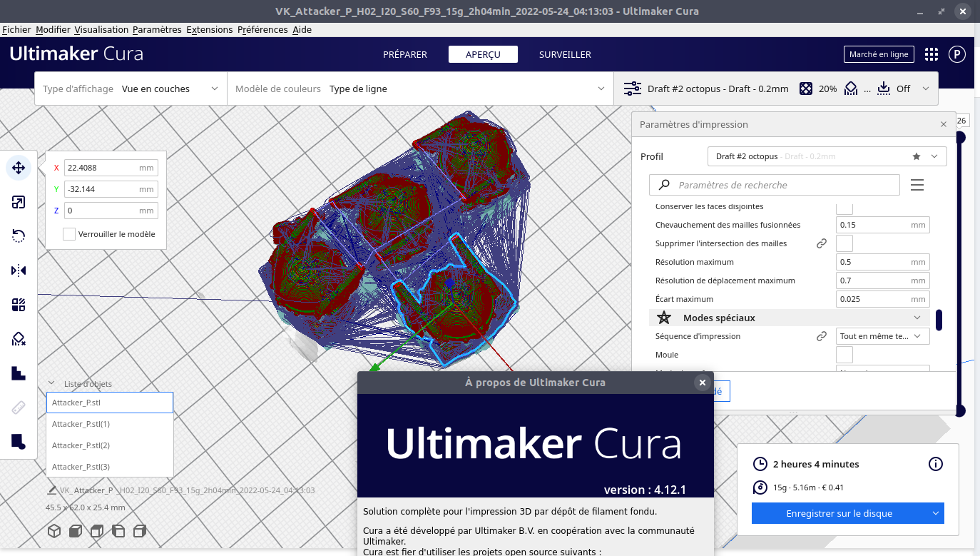Select the support blocker tool
Screen dimensions: 980x556
click(19, 339)
